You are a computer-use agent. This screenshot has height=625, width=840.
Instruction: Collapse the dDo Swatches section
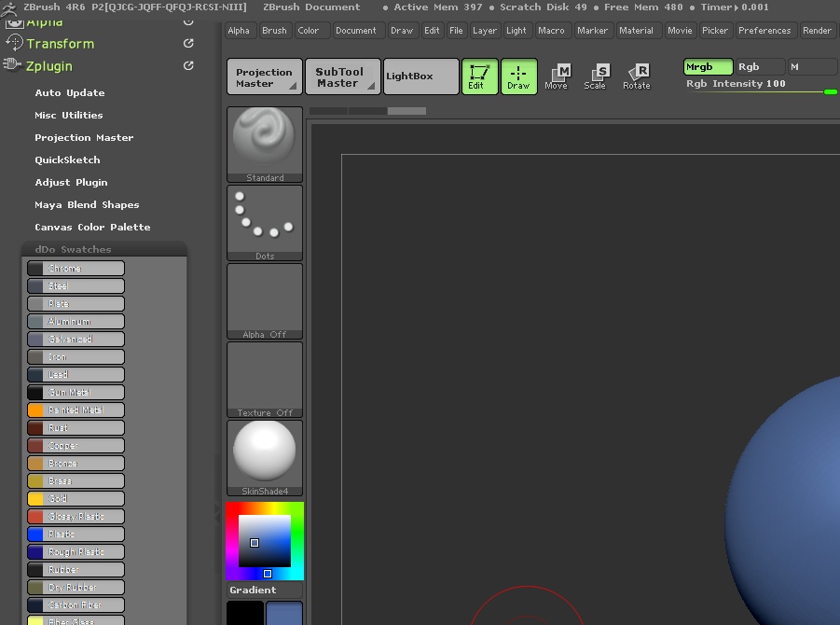click(73, 249)
